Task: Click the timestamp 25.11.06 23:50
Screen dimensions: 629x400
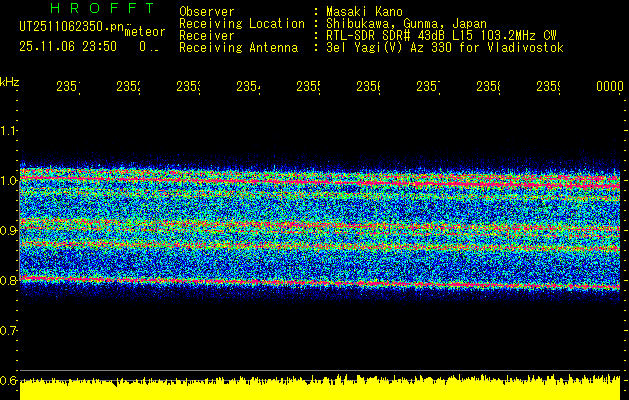Action: [x=68, y=47]
